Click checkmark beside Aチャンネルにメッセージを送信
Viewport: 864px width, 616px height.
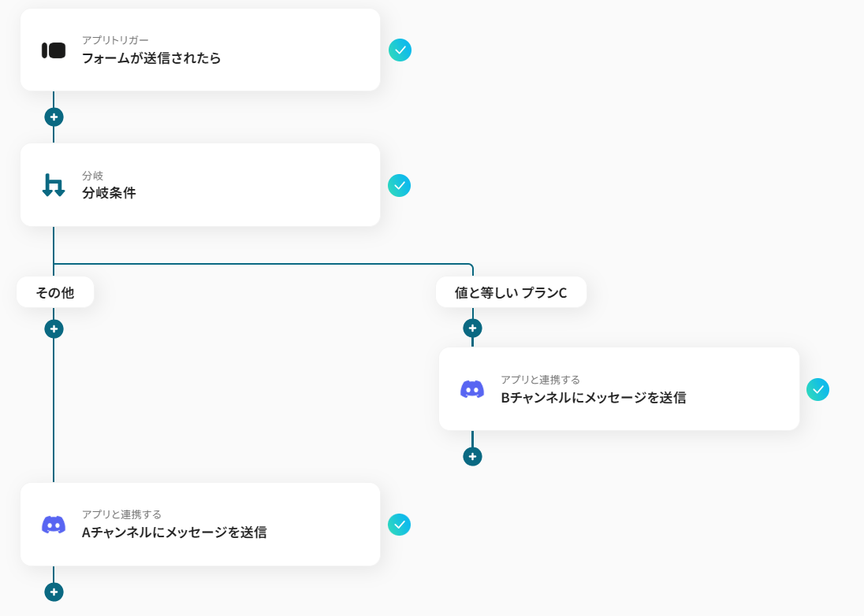tap(400, 525)
